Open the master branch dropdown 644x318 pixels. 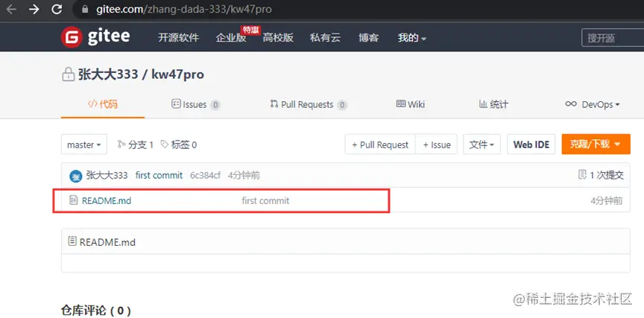tap(84, 144)
